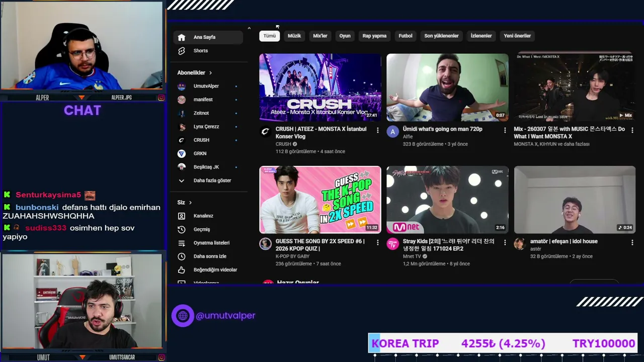Open Mnet TV channel avatar
The width and height of the screenshot is (644, 362).
point(392,244)
